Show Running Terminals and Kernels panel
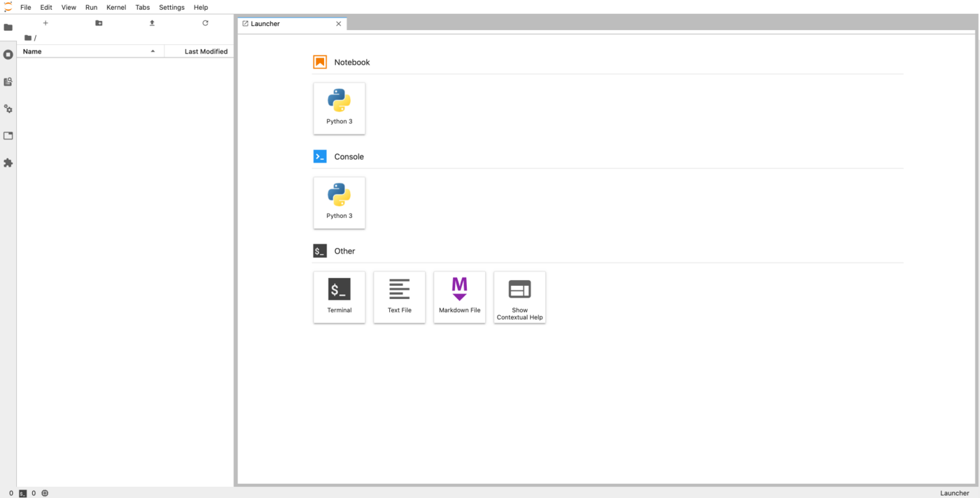This screenshot has height=498, width=980. point(8,55)
